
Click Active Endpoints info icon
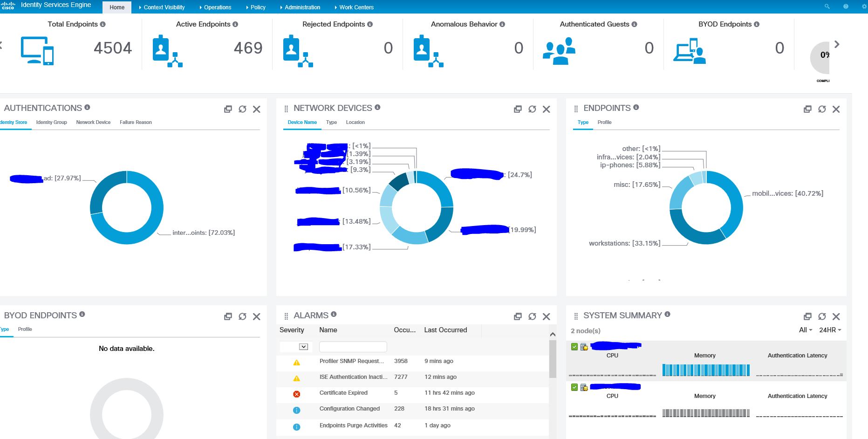click(235, 24)
